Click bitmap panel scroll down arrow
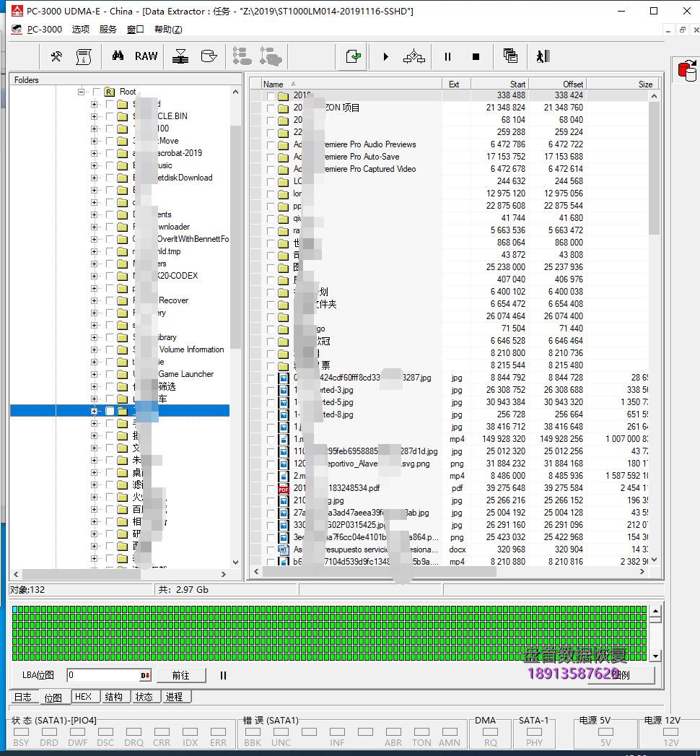This screenshot has height=756, width=700. pyautogui.click(x=655, y=656)
